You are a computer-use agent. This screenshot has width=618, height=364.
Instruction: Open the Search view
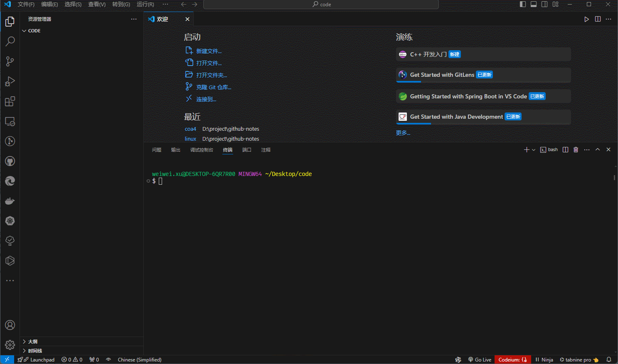point(10,41)
